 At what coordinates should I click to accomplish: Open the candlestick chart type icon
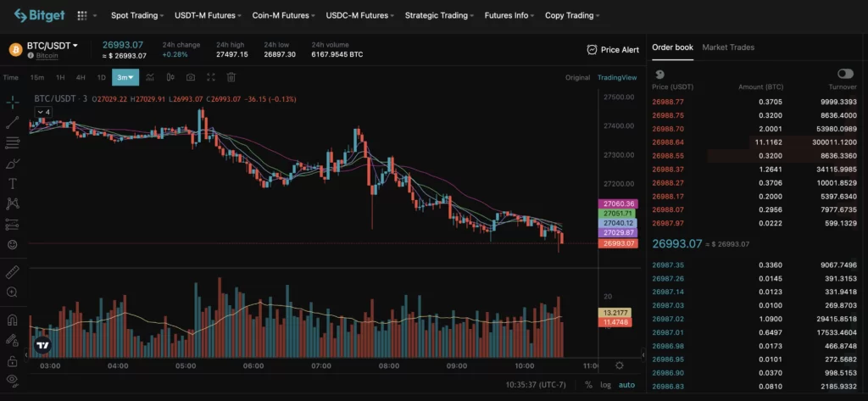(170, 77)
